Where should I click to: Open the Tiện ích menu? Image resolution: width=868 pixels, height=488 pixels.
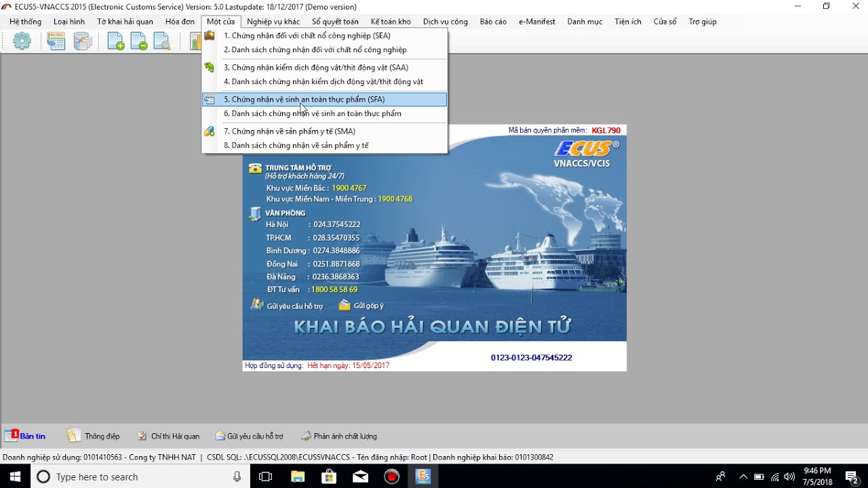[628, 22]
